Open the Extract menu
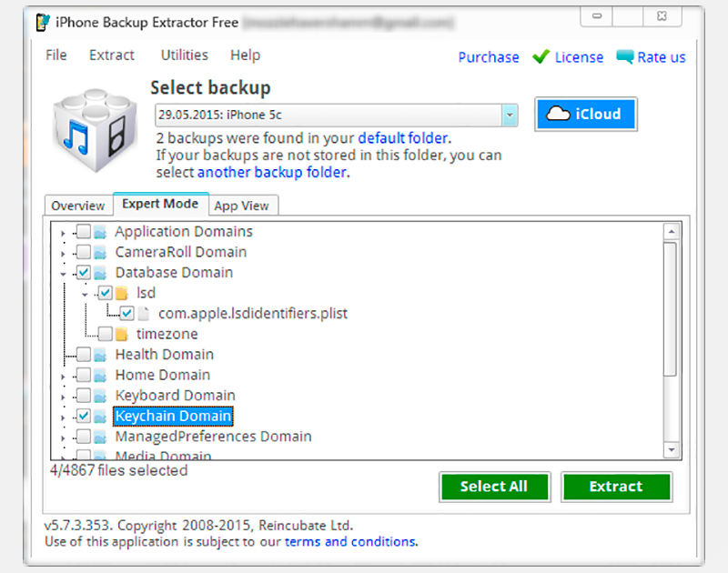 click(111, 55)
